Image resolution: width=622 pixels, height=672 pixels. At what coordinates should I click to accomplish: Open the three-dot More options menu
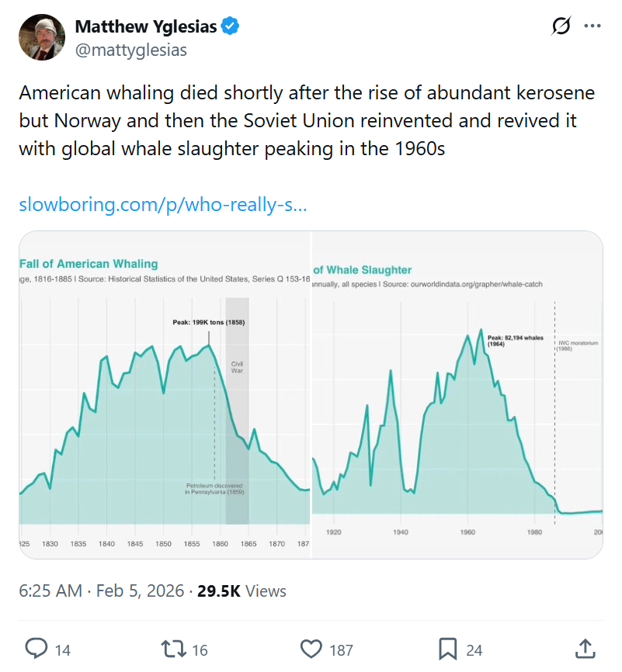click(592, 26)
